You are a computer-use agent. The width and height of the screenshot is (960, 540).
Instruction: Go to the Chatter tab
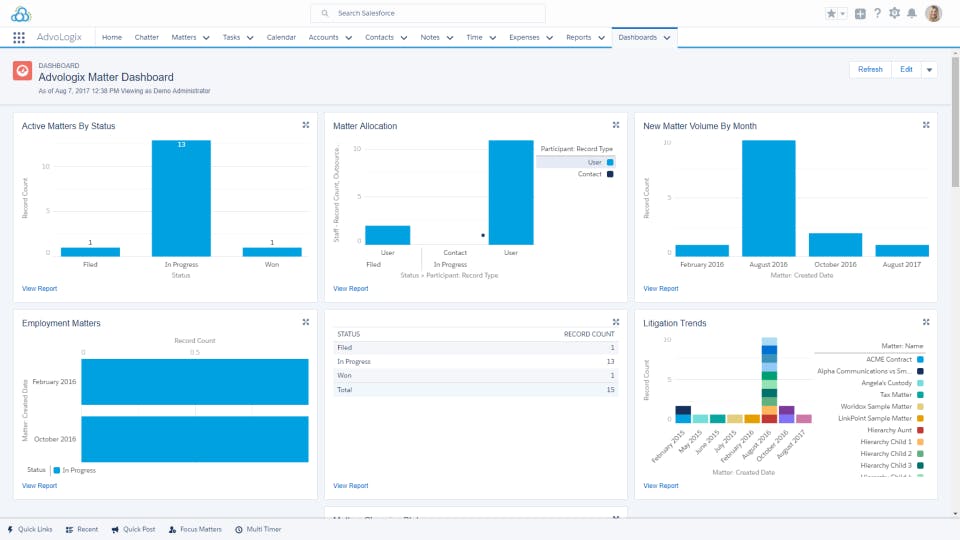[146, 37]
